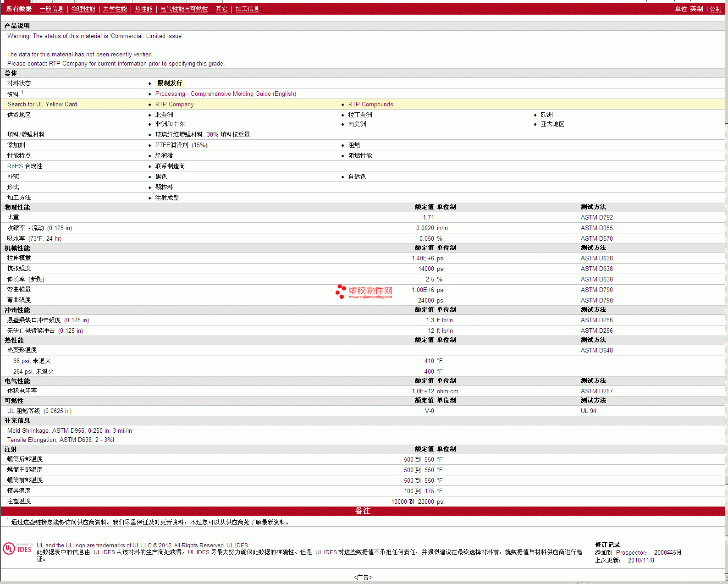Select the Mold Shrinkage supplementary note
Image resolution: width=728 pixels, height=584 pixels.
[70, 431]
